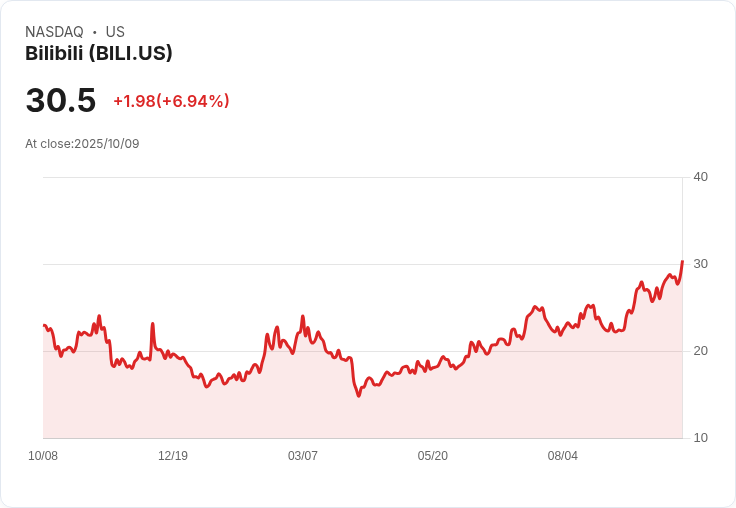The height and width of the screenshot is (508, 736).
Task: Click the latest endpoint of the price line
Action: [682, 262]
